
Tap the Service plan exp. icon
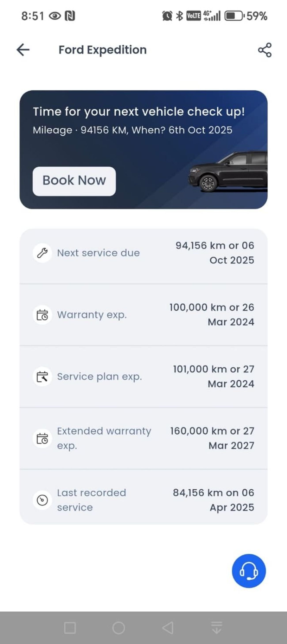(x=42, y=377)
